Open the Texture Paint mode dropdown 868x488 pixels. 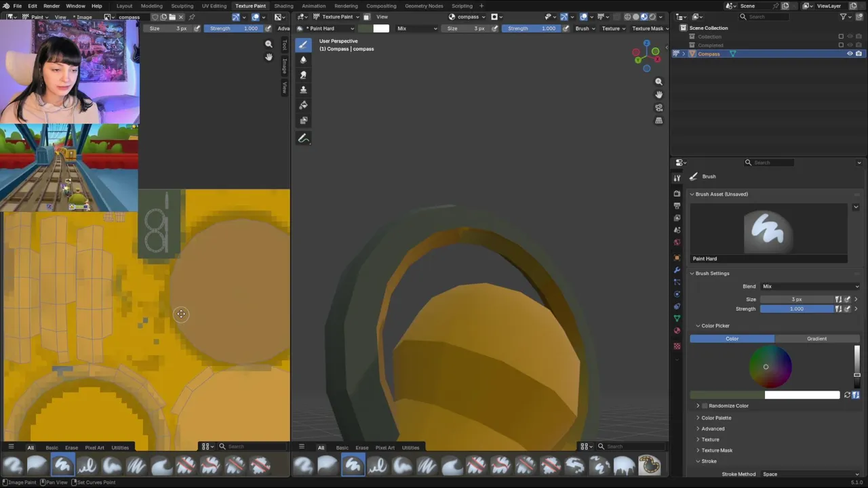click(x=335, y=17)
